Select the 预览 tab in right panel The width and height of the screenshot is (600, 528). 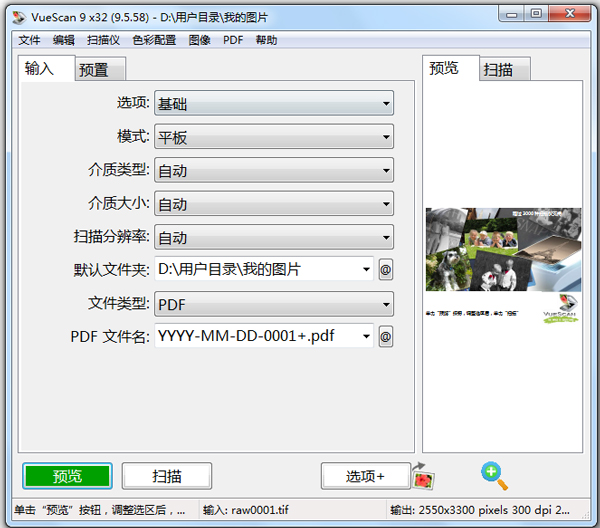click(x=451, y=68)
